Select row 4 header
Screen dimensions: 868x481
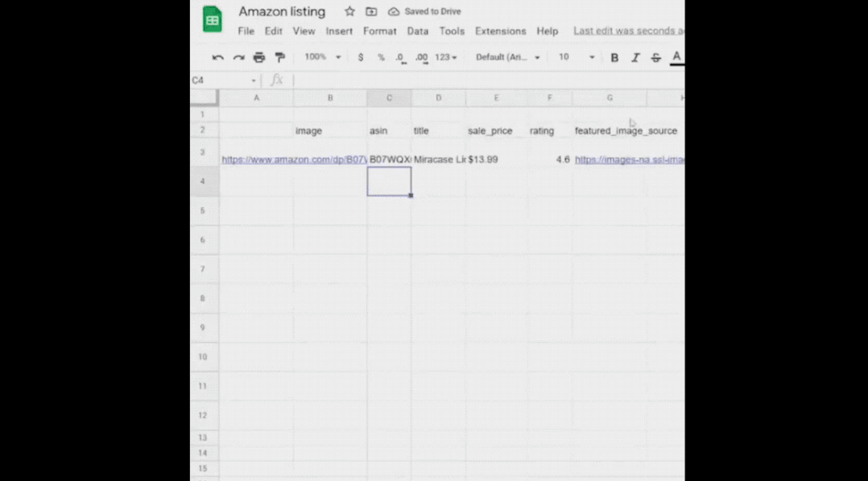[203, 181]
